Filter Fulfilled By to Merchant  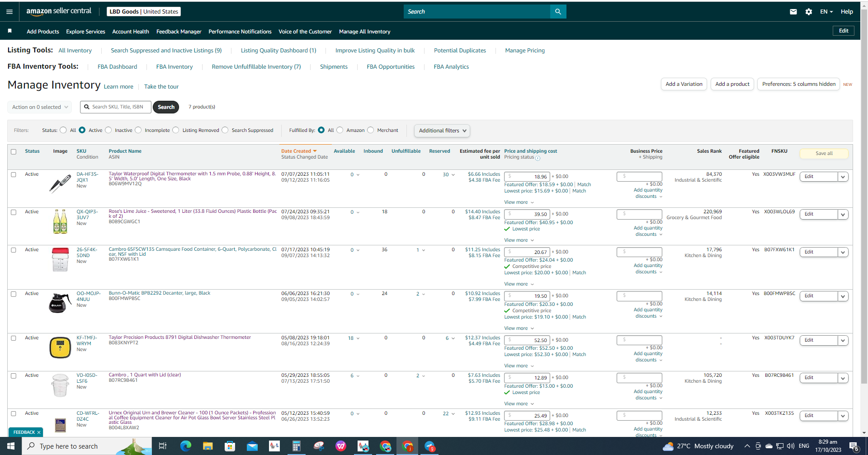371,130
